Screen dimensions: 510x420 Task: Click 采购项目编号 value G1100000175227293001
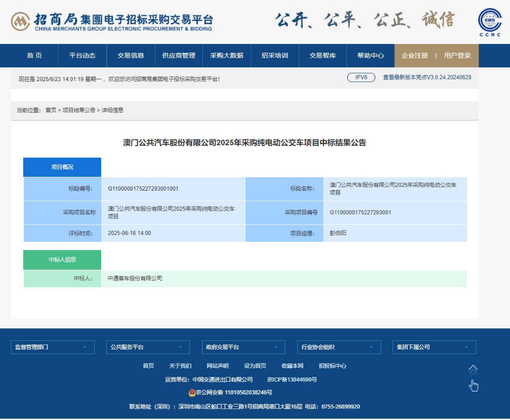point(360,212)
